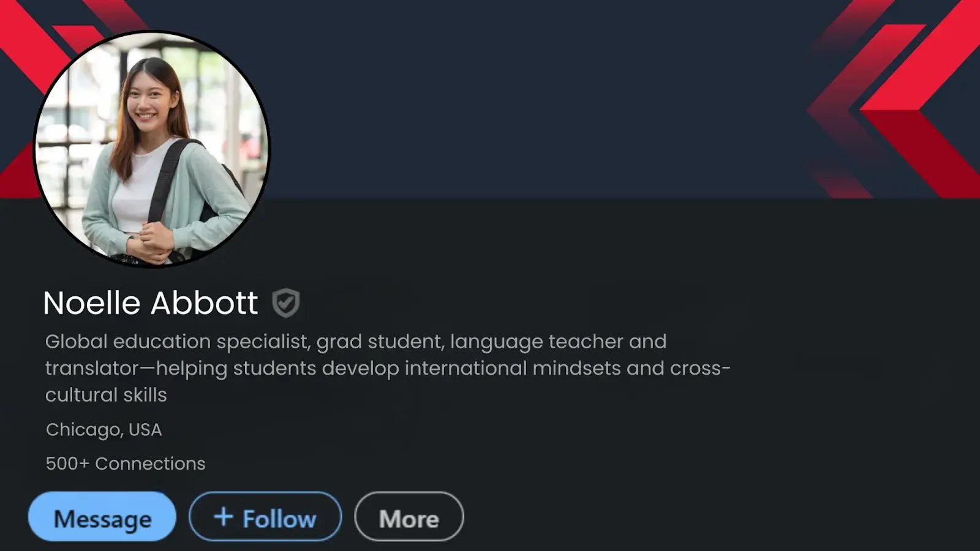Click the "cultural skills" text line

click(x=106, y=395)
